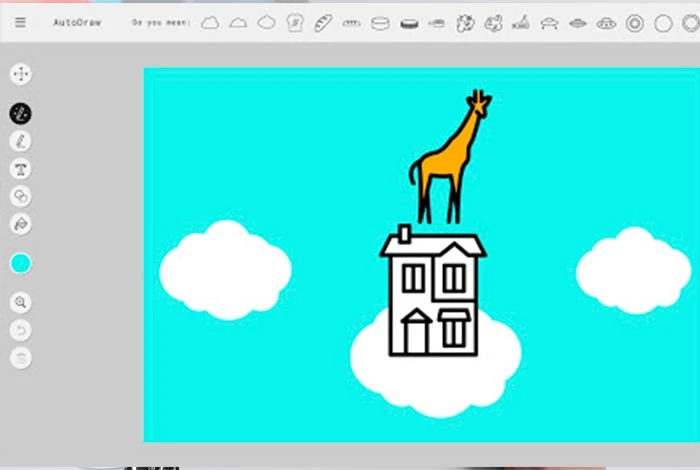Screen dimensions: 700x470
Task: Open the cyan color picker
Action: click(x=21, y=263)
